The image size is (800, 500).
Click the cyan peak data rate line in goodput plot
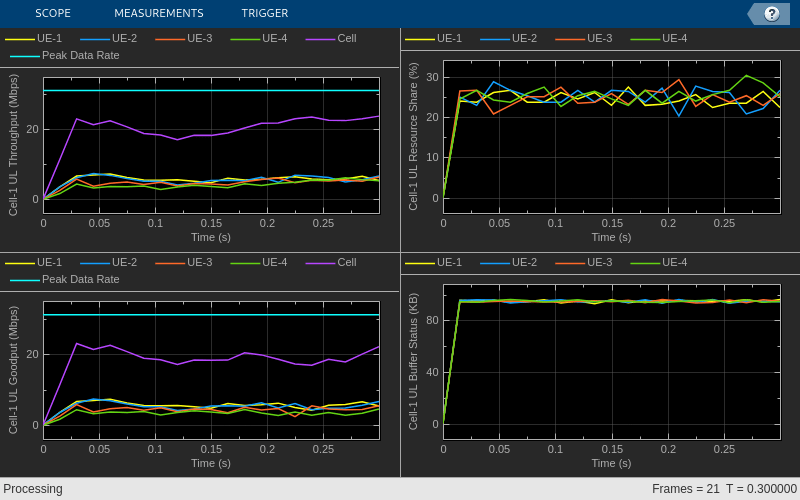point(211,315)
